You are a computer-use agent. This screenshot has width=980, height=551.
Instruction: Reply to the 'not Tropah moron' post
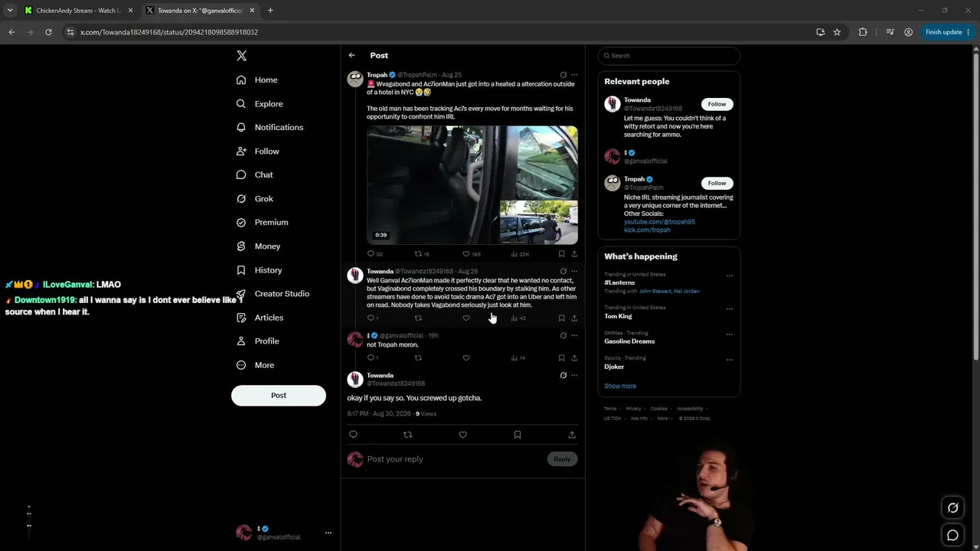pos(371,358)
